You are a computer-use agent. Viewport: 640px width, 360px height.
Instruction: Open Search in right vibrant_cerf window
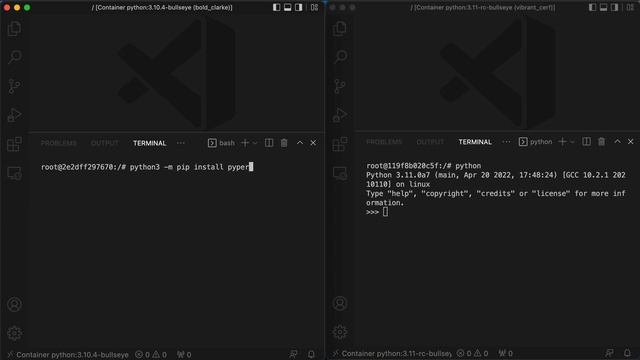pos(340,56)
